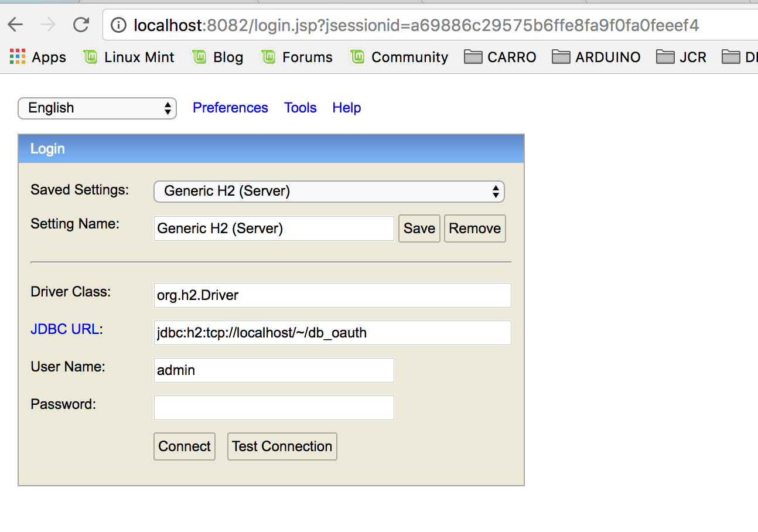Open the Apps grid bookmark
The width and height of the screenshot is (758, 532).
click(38, 57)
